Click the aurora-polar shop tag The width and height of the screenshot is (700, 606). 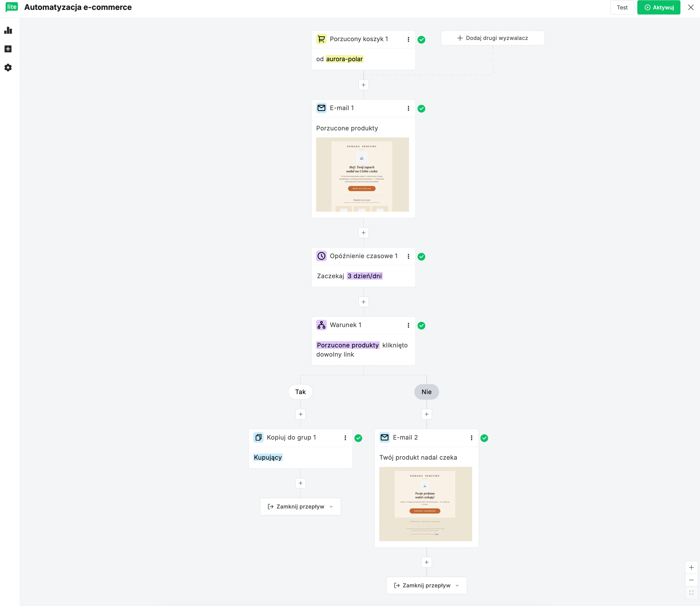344,59
